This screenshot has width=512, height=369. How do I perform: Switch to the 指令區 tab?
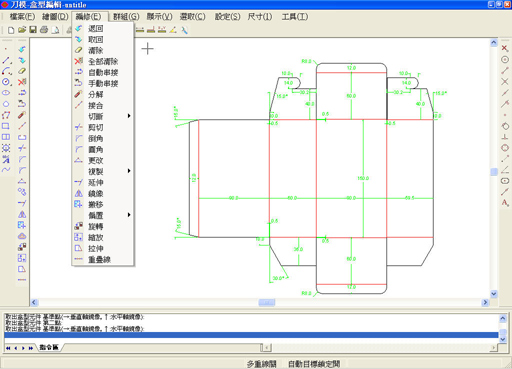(x=49, y=347)
